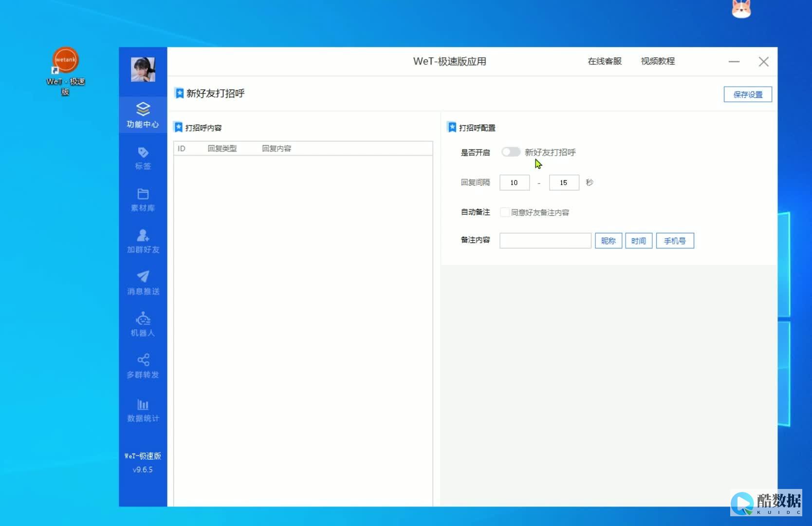Click the minimum reply interval field showing 10
This screenshot has width=812, height=526.
[x=515, y=183]
